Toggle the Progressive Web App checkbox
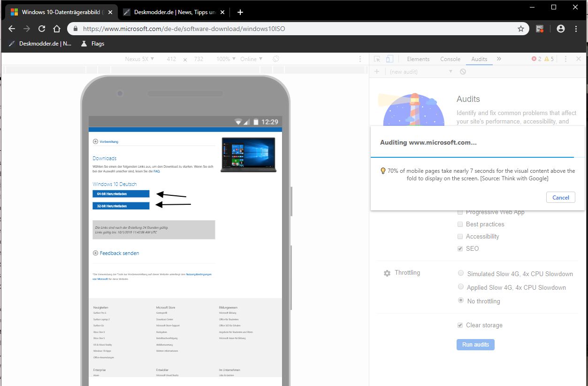Screen dimensions: 588x386 pyautogui.click(x=460, y=212)
